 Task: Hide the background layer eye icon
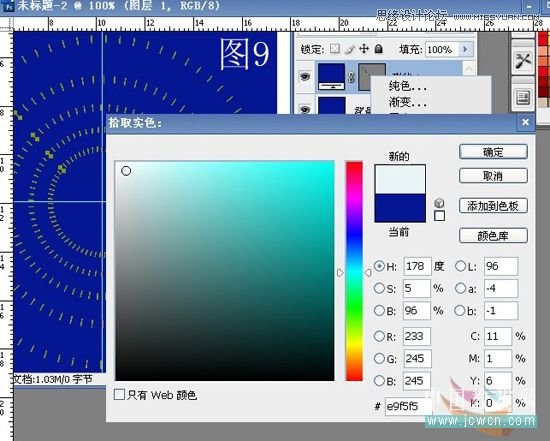point(305,109)
